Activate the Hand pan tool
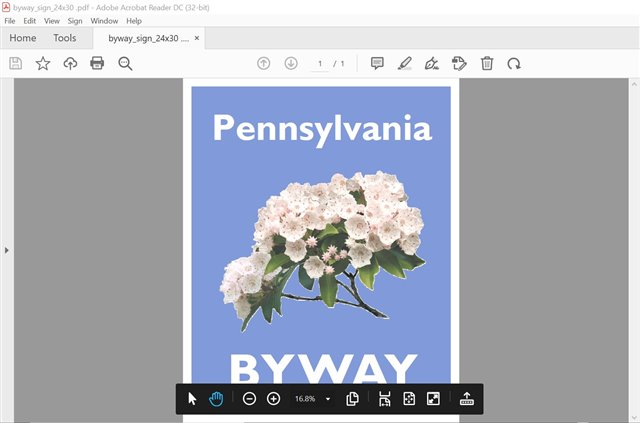Image resolution: width=640 pixels, height=423 pixels. (216, 399)
